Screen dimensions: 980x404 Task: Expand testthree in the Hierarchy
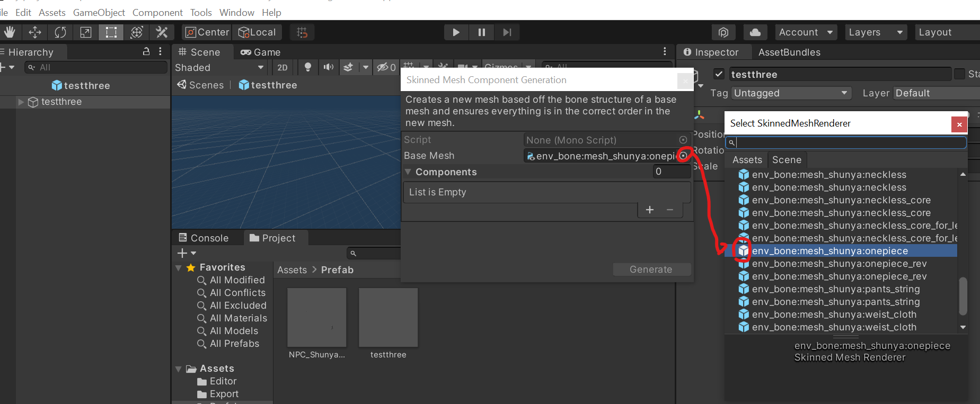click(21, 102)
